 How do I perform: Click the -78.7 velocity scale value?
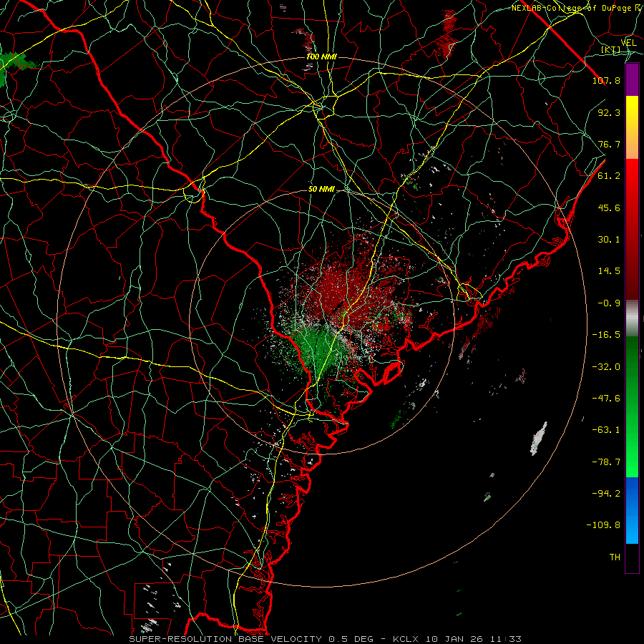(606, 462)
